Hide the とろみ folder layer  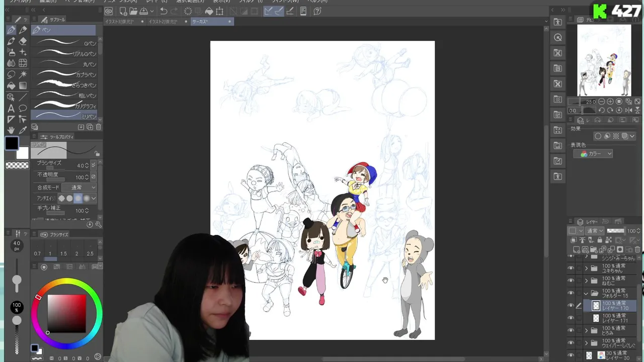tap(571, 330)
